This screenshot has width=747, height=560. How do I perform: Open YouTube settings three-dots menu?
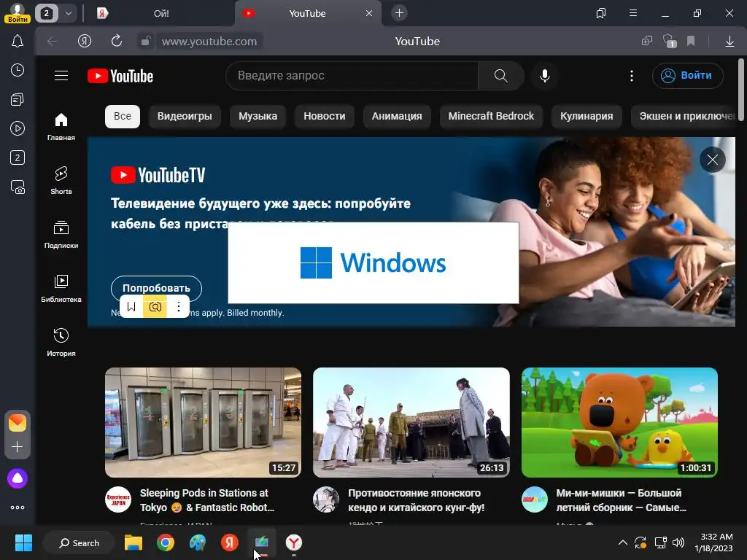[x=632, y=75]
